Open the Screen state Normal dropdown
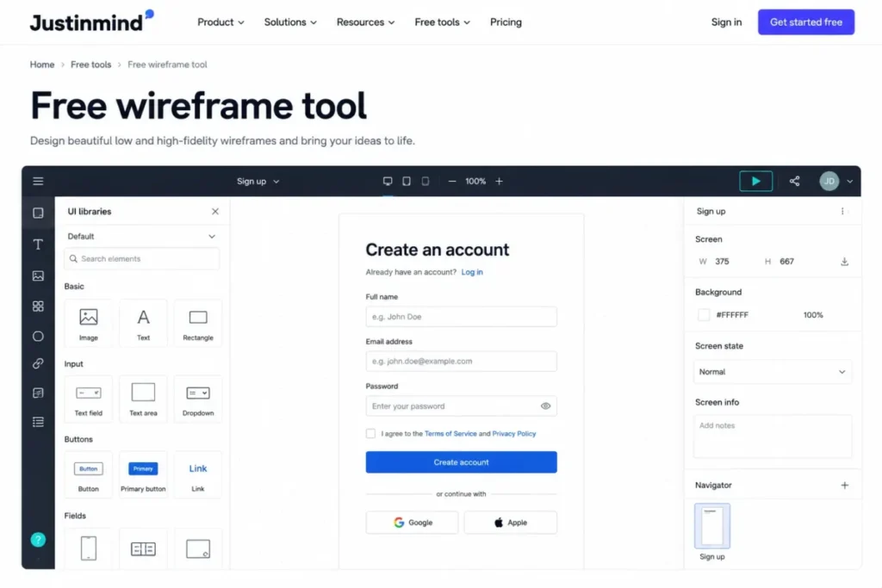 773,372
